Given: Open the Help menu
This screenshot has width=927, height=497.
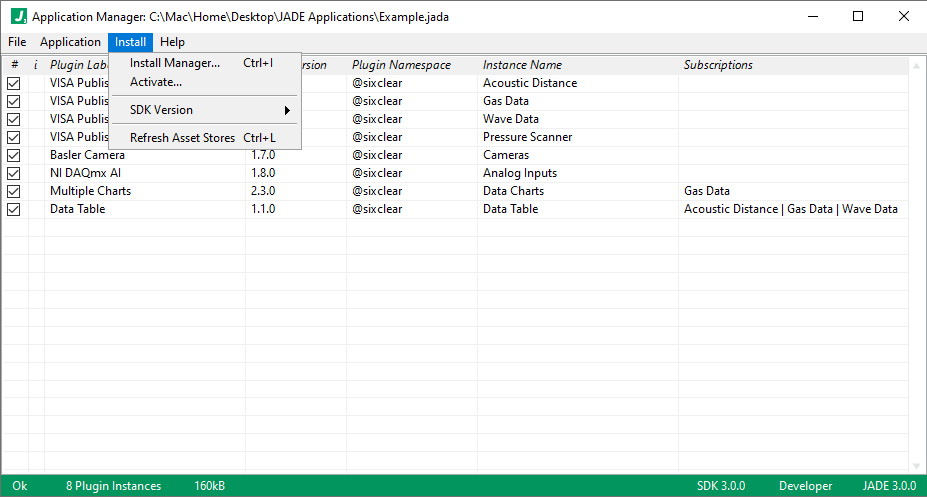Looking at the screenshot, I should (172, 42).
